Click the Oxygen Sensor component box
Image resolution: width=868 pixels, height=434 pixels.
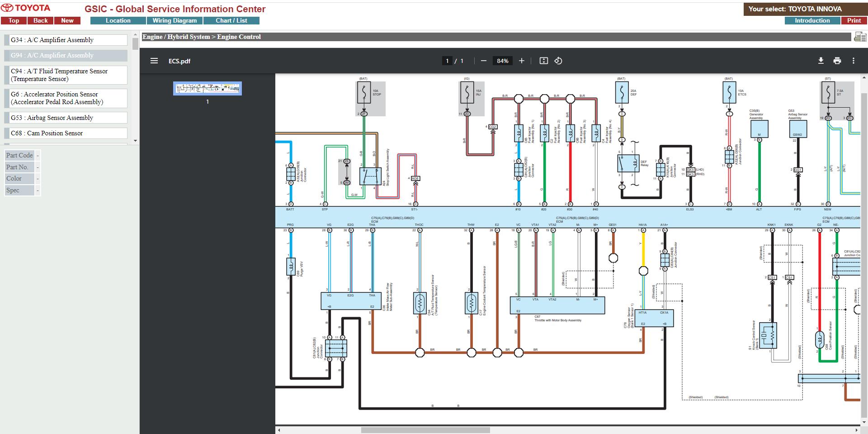point(654,318)
